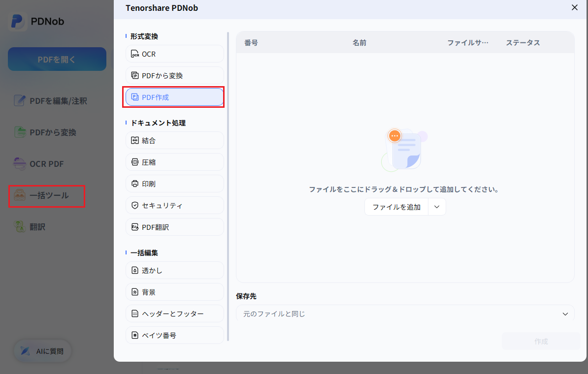The height and width of the screenshot is (374, 588).
Task: Click the ステータス column header
Action: [x=523, y=43]
